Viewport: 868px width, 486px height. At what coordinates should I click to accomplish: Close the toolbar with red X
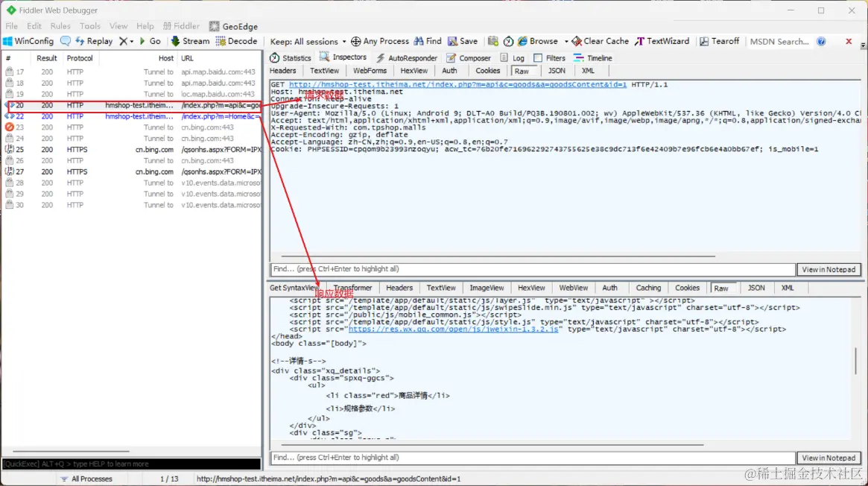coord(848,42)
